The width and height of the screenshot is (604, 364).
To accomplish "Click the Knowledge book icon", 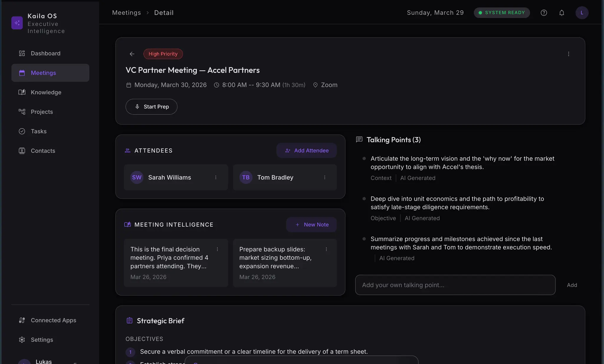I will pyautogui.click(x=22, y=92).
